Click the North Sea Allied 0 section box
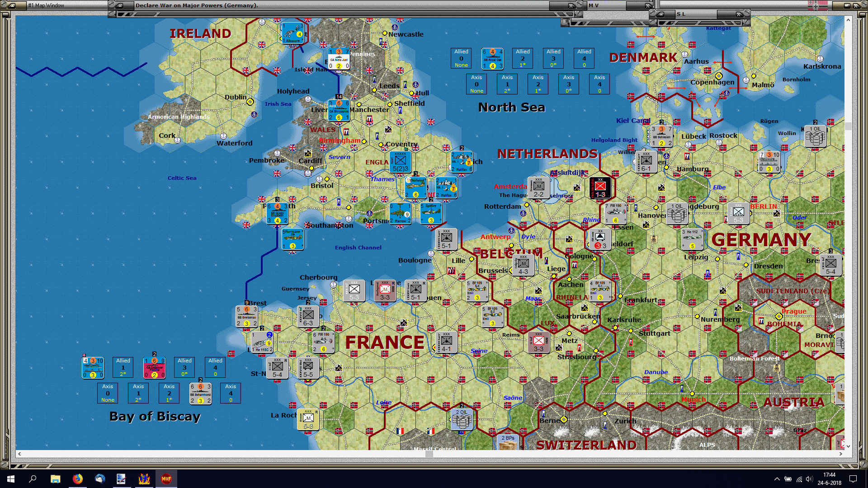The height and width of the screenshot is (488, 868). click(x=461, y=58)
